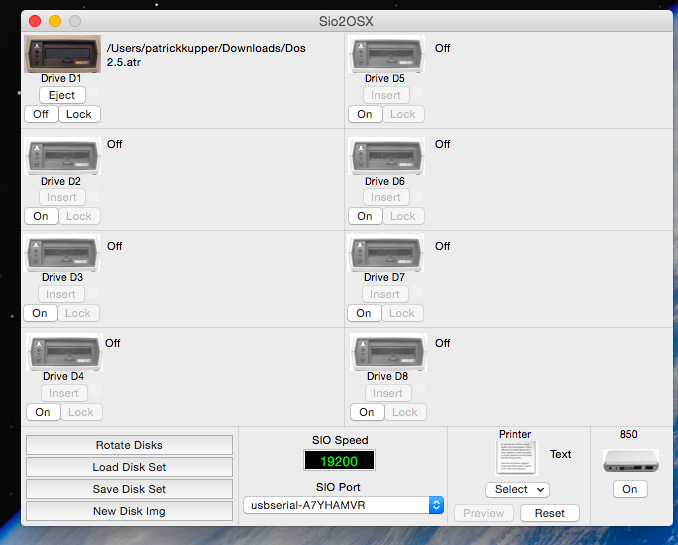Click the Insert button for Drive D2
Image resolution: width=678 pixels, height=545 pixels.
62,197
